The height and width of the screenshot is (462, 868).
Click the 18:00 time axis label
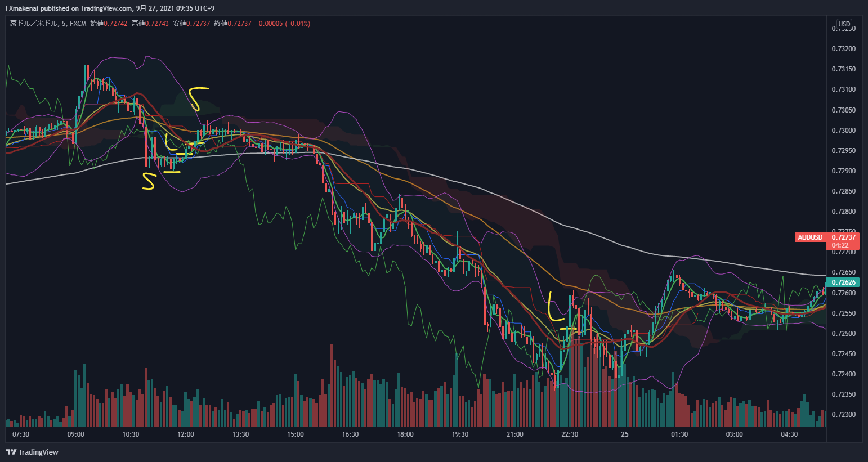405,434
